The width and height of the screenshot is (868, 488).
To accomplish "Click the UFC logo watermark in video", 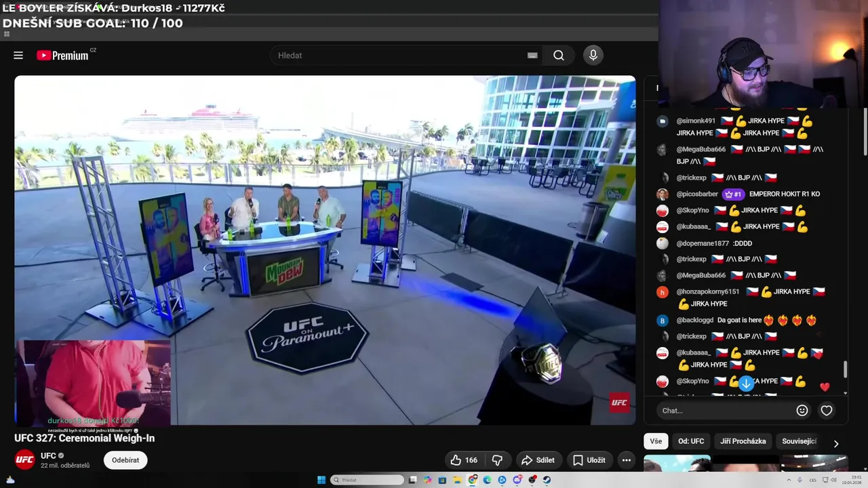I will click(619, 403).
